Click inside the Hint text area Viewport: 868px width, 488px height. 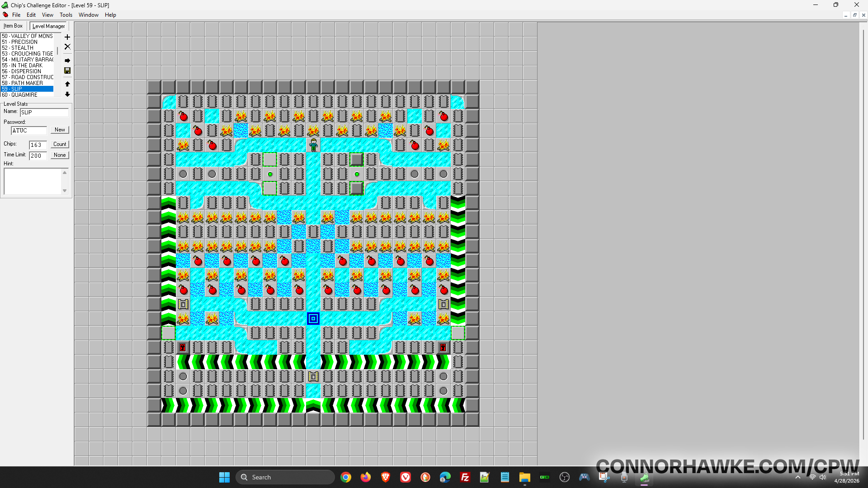point(33,182)
